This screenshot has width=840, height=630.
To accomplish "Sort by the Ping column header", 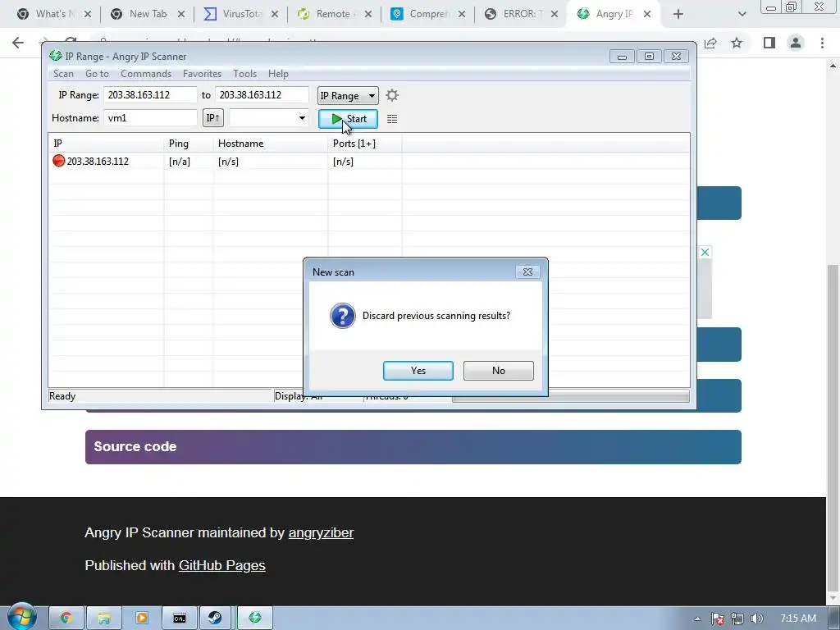I will click(189, 144).
